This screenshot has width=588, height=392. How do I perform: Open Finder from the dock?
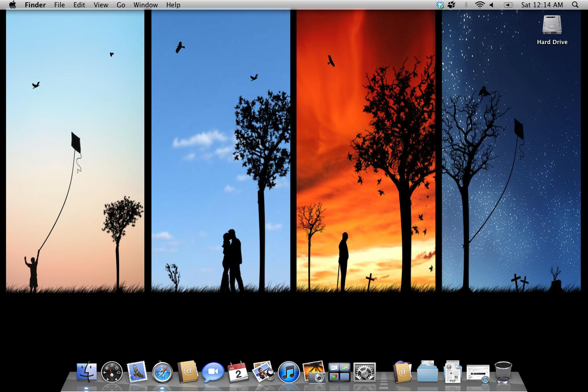87,372
